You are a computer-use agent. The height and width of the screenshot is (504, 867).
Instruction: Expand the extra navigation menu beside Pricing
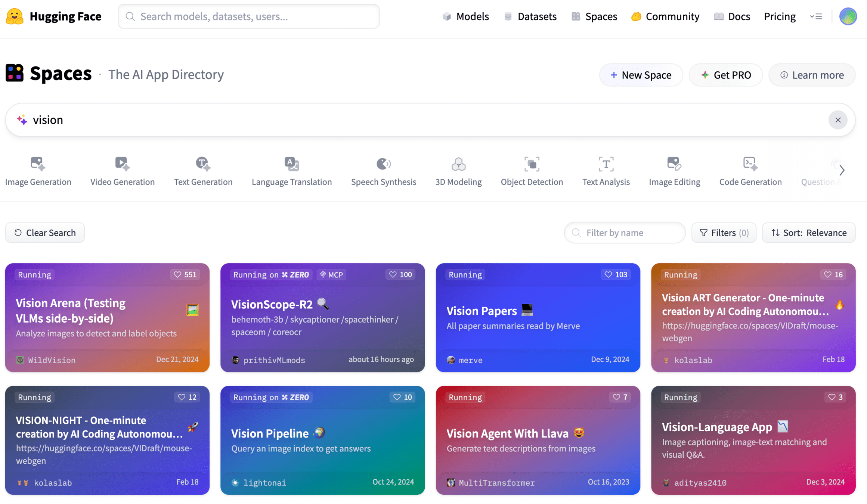(816, 16)
